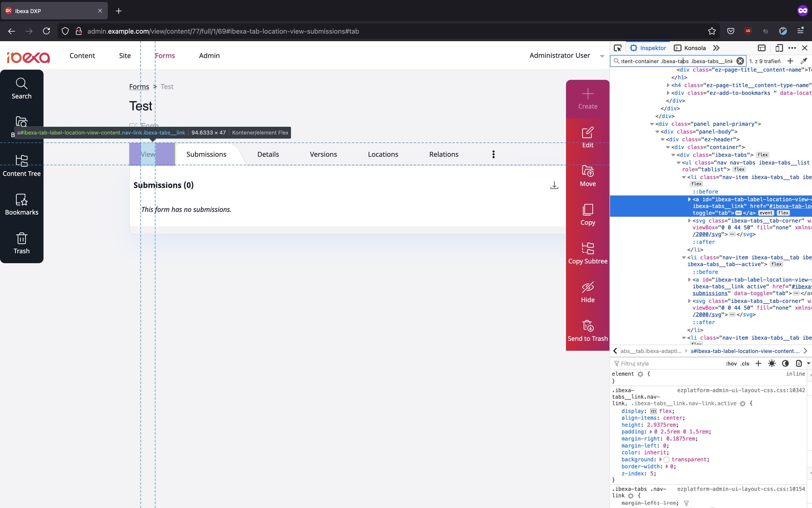Toggle print media simulation icon
This screenshot has width=812, height=508.
(x=798, y=364)
